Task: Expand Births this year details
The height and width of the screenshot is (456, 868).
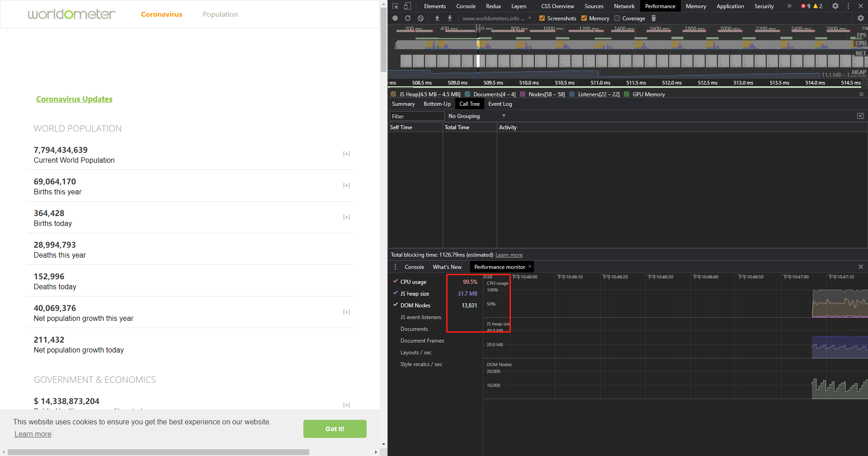Action: pyautogui.click(x=346, y=186)
